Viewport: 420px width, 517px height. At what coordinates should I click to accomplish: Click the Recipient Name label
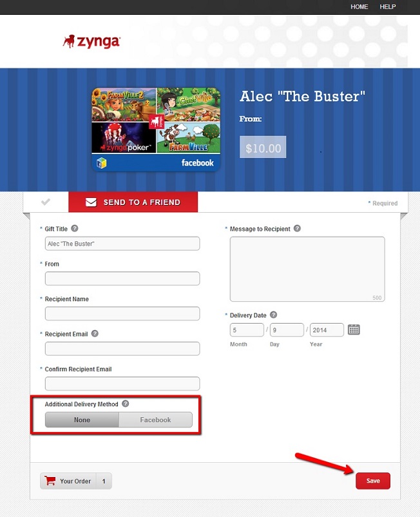click(x=66, y=299)
